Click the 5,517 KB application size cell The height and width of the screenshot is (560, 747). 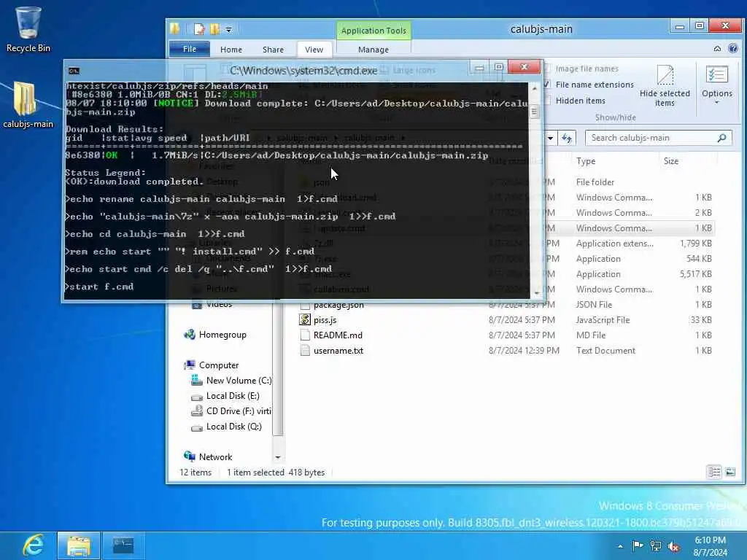(x=695, y=274)
